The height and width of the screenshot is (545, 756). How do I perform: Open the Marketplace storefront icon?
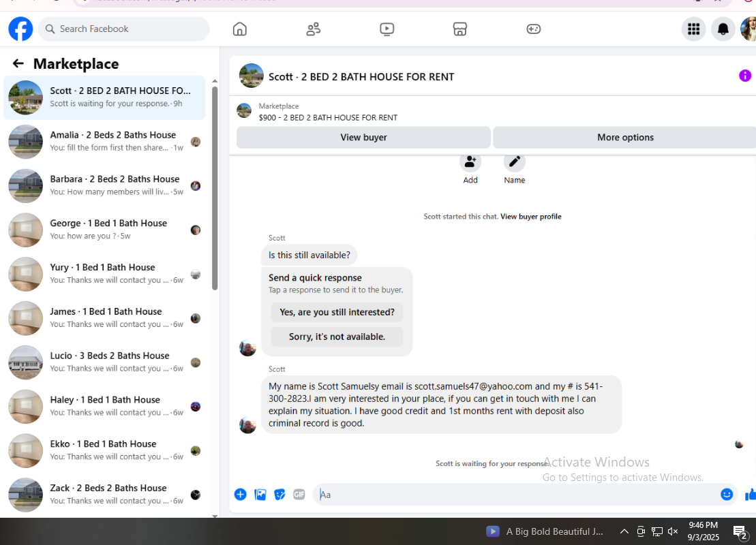point(460,29)
